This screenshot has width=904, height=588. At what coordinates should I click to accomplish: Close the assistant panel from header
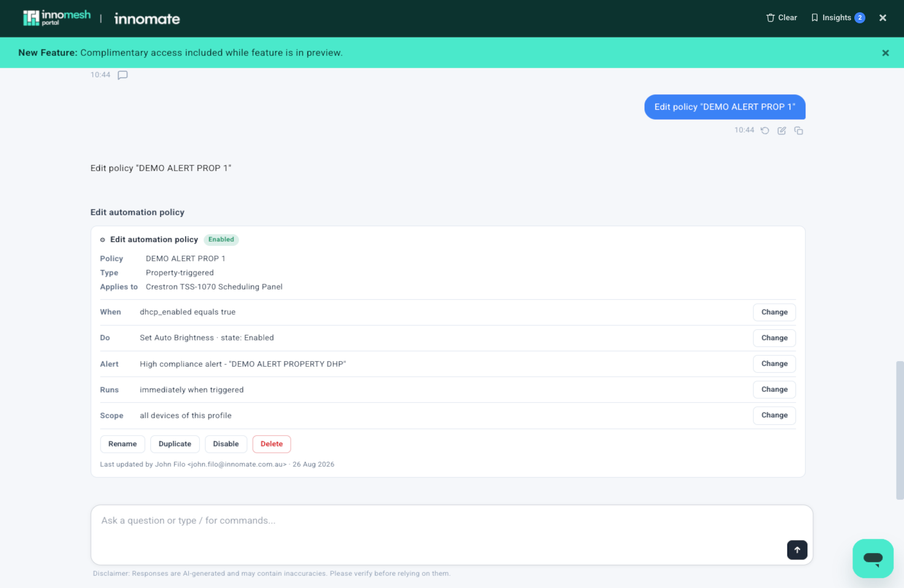click(883, 18)
